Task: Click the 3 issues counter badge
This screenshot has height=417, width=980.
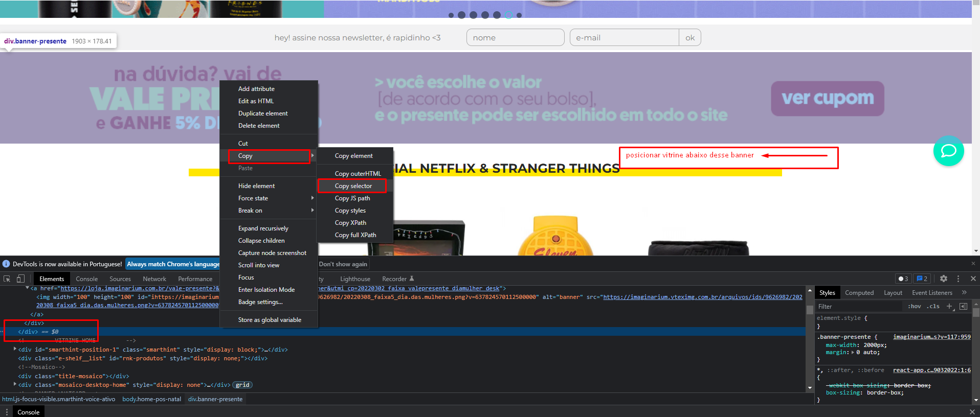Action: click(903, 279)
